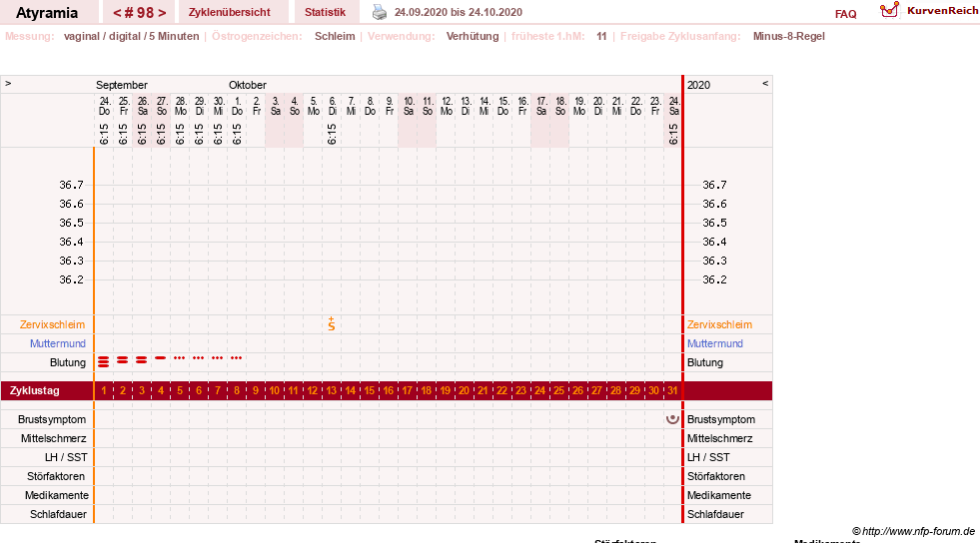
Task: Click the left Schlafdauer row label
Action: (x=58, y=514)
